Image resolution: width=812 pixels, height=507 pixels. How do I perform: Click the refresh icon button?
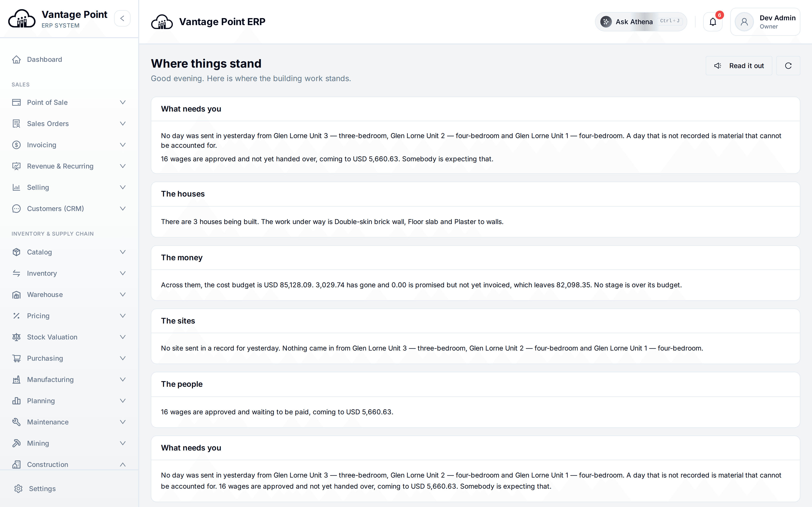[788, 66]
